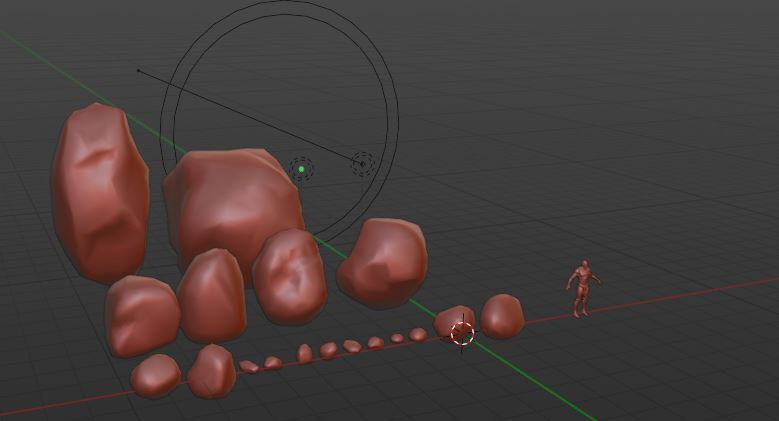Click the leftmost tiny pebble in the small row

coord(249,367)
